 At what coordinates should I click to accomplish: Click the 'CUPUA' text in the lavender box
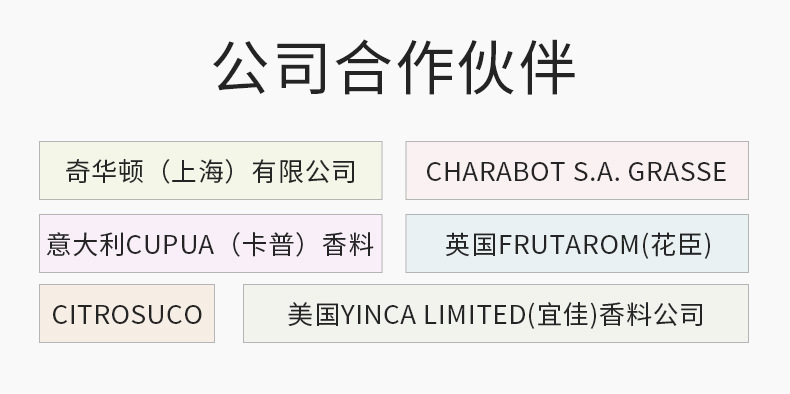(x=170, y=245)
